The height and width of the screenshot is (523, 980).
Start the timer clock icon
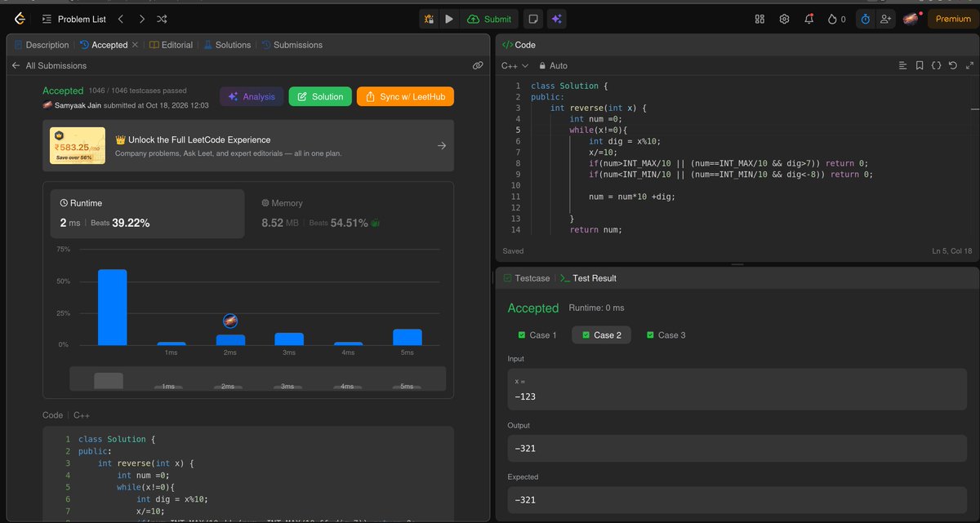click(x=865, y=19)
